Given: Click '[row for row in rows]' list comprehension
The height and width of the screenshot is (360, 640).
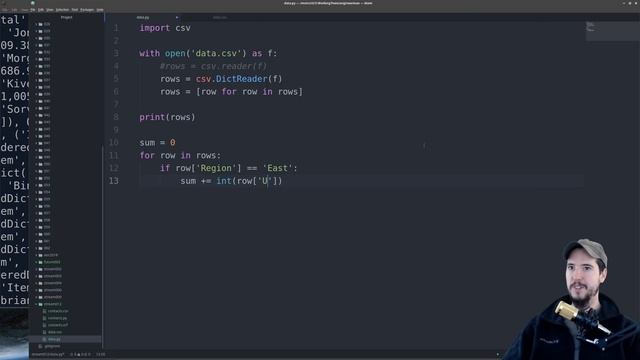Looking at the screenshot, I should click(249, 92).
